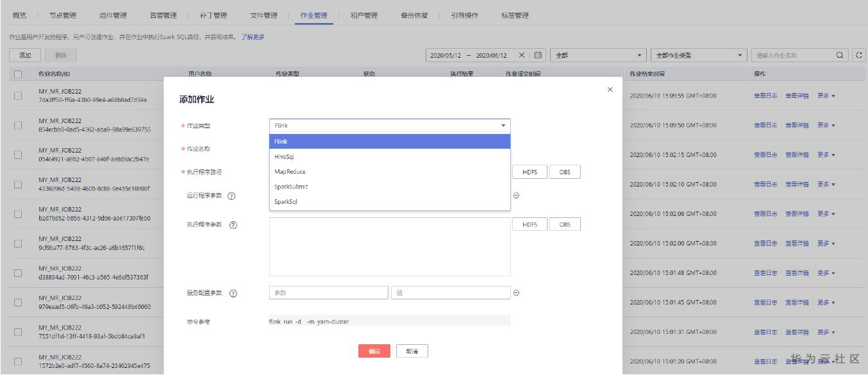The image size is (868, 375).
Task: Open 查看详情 for job ending 15:01:31
Action: [797, 332]
